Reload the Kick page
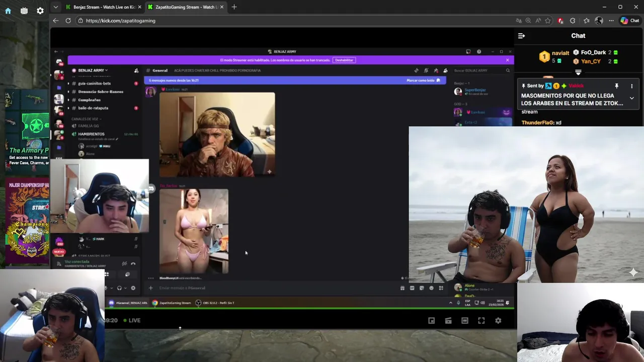644x362 pixels. pyautogui.click(x=68, y=21)
